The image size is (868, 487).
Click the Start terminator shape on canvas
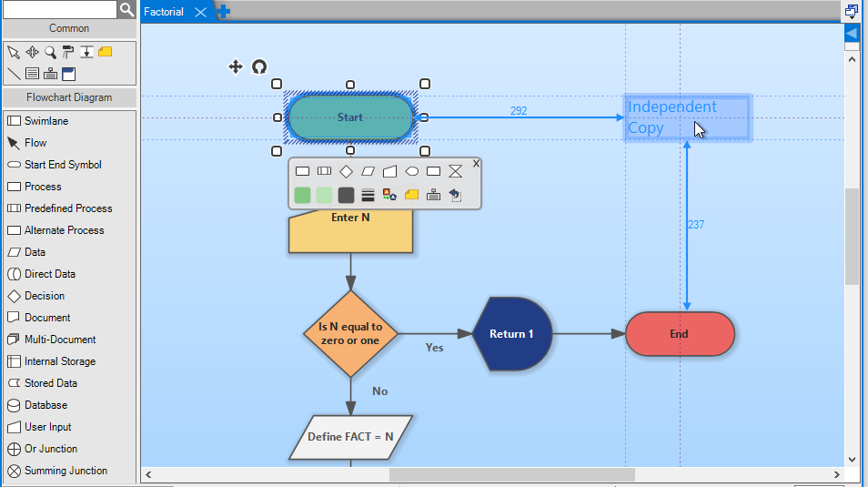tap(350, 117)
